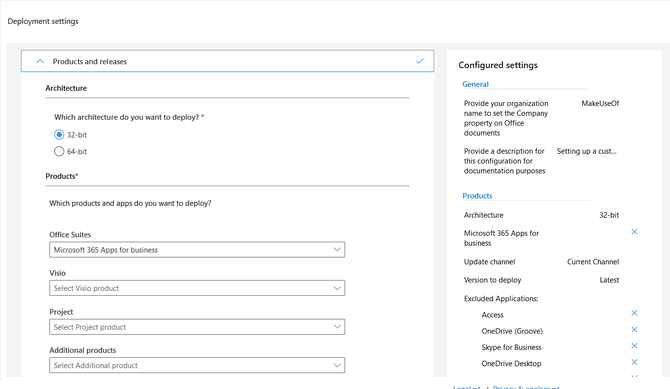The width and height of the screenshot is (670, 389).
Task: Remove OneDrive (Groove) from excluded applications
Action: [635, 330]
